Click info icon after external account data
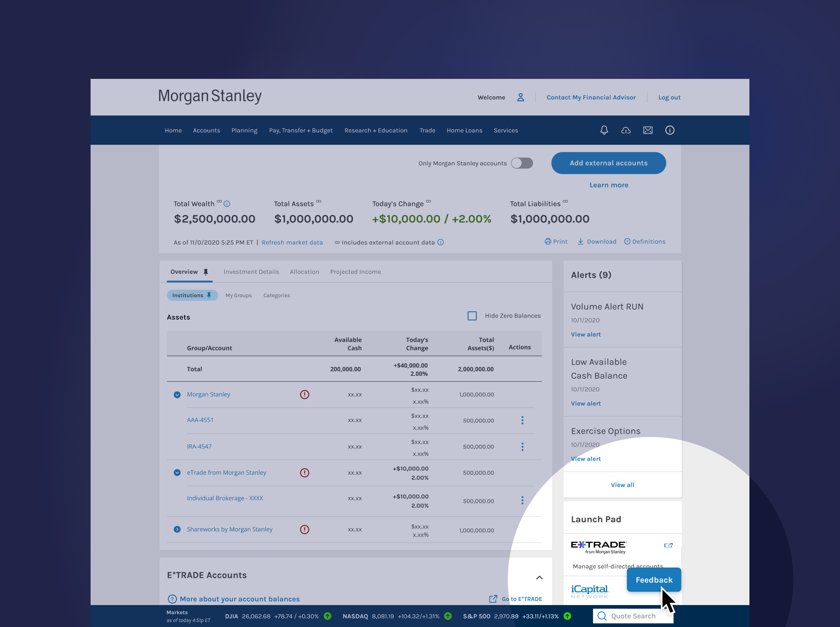This screenshot has height=627, width=840. pyautogui.click(x=441, y=242)
